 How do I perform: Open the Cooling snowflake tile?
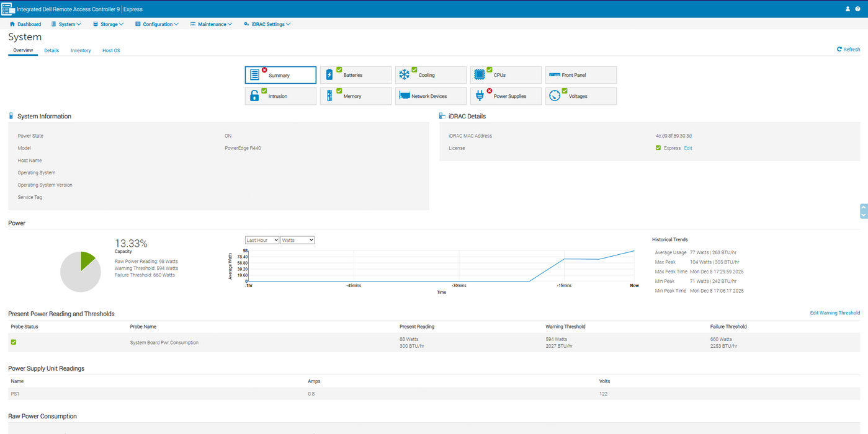click(431, 75)
